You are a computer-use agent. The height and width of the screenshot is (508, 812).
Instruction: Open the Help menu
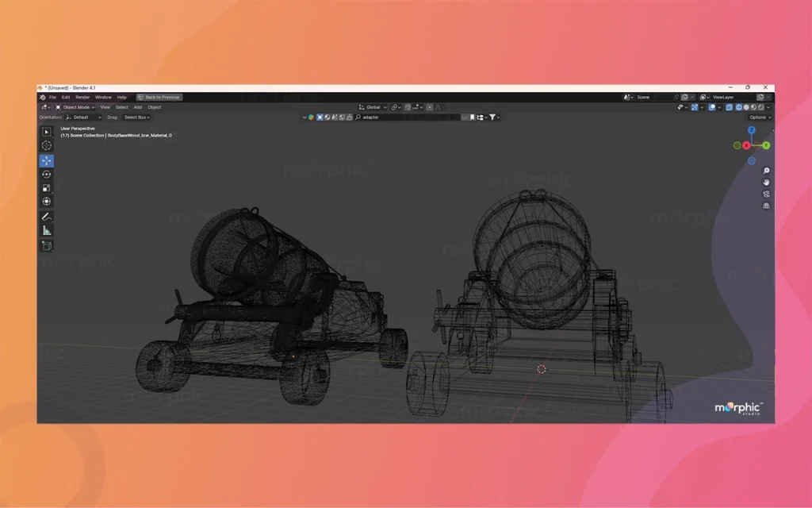pos(121,97)
